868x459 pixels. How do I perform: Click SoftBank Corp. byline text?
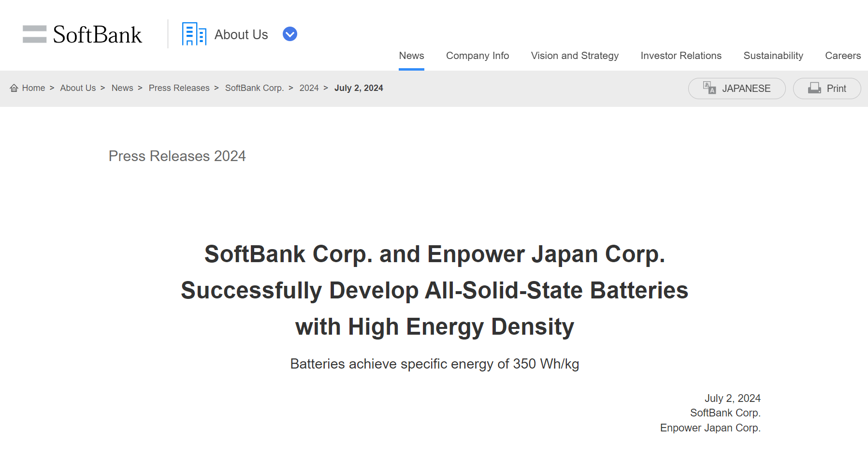725,413
